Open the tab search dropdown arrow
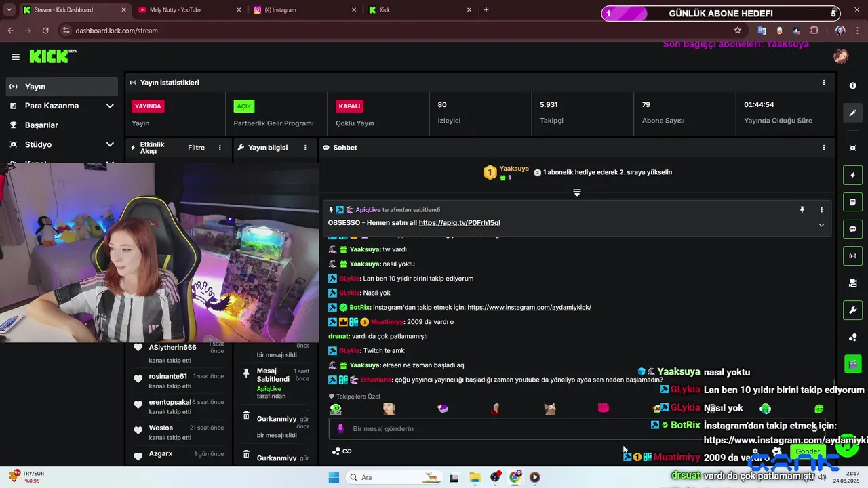Screen dimensions: 868x488 (9, 10)
